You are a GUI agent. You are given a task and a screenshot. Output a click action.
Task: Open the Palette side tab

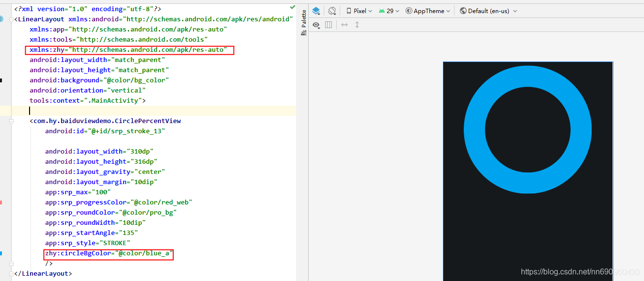[304, 18]
